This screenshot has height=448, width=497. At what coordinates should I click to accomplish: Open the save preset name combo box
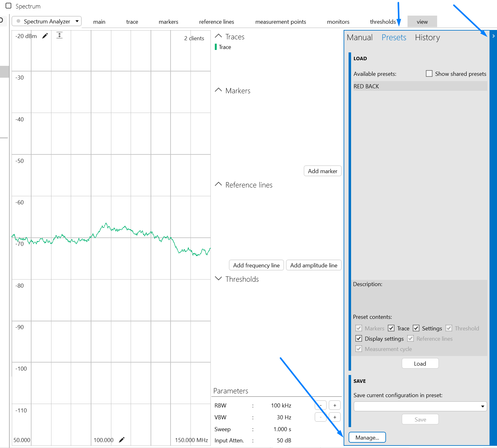click(420, 406)
